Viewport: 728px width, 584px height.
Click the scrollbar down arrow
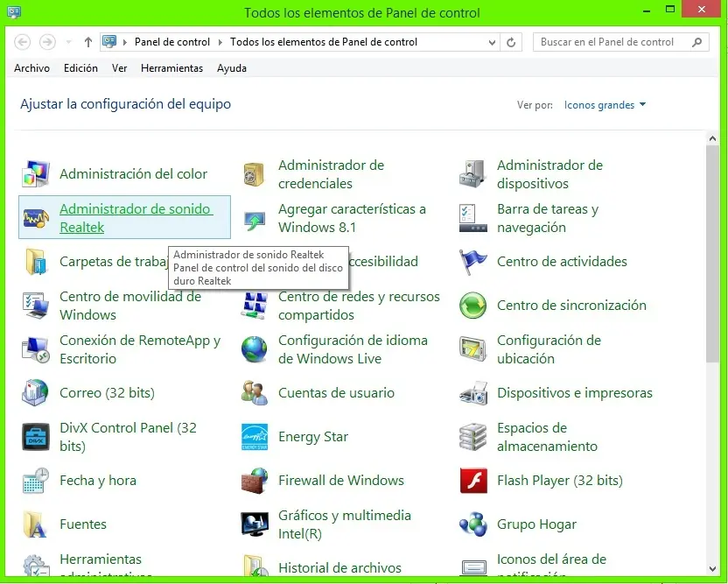click(x=712, y=568)
